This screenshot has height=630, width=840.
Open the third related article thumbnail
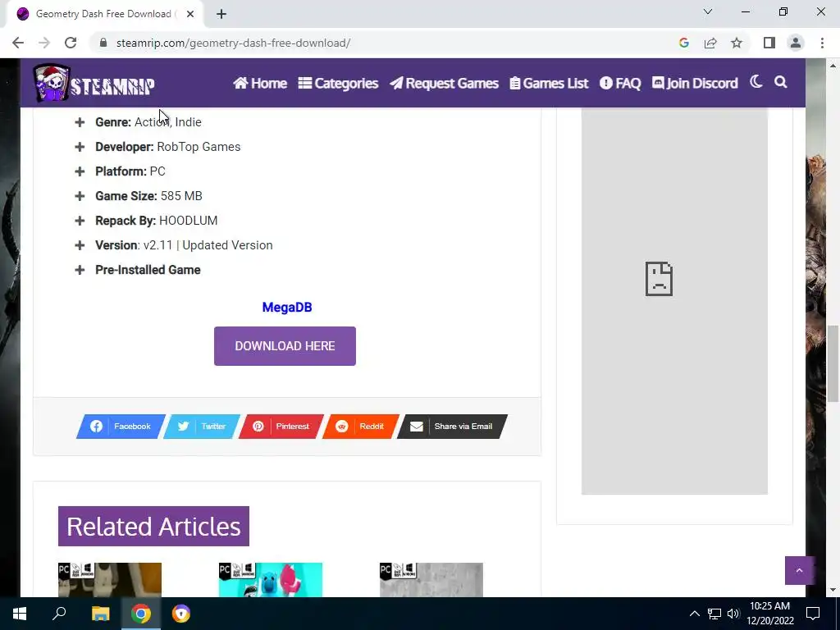click(x=431, y=580)
